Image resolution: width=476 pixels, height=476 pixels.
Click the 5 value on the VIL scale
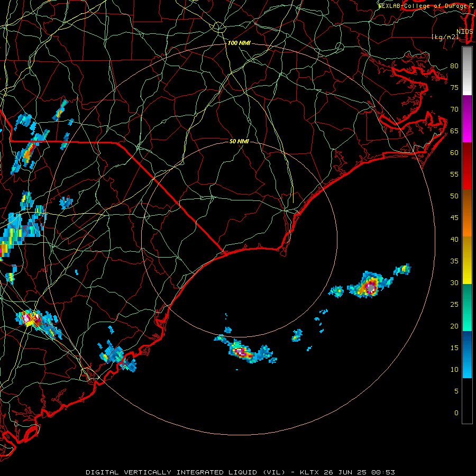coord(456,391)
